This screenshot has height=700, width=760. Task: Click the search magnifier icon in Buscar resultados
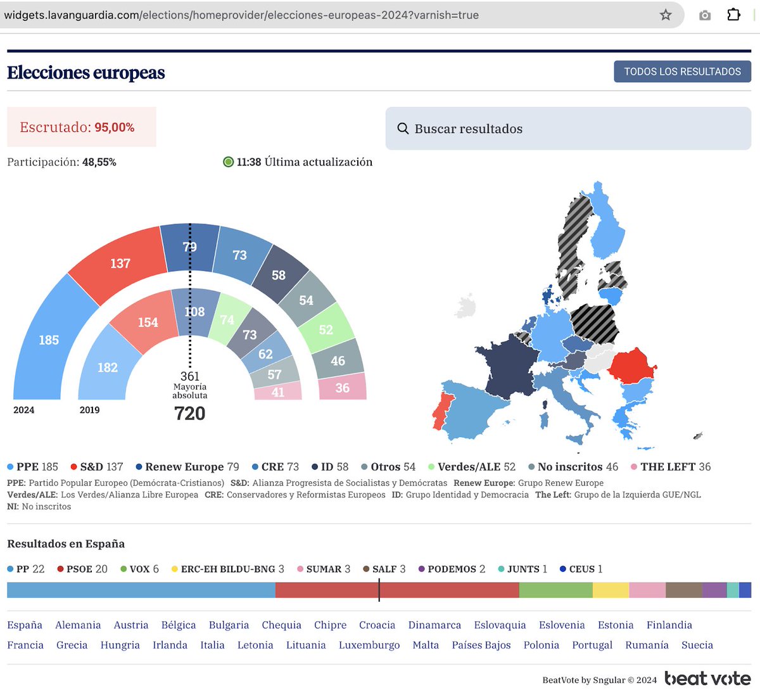click(x=403, y=128)
